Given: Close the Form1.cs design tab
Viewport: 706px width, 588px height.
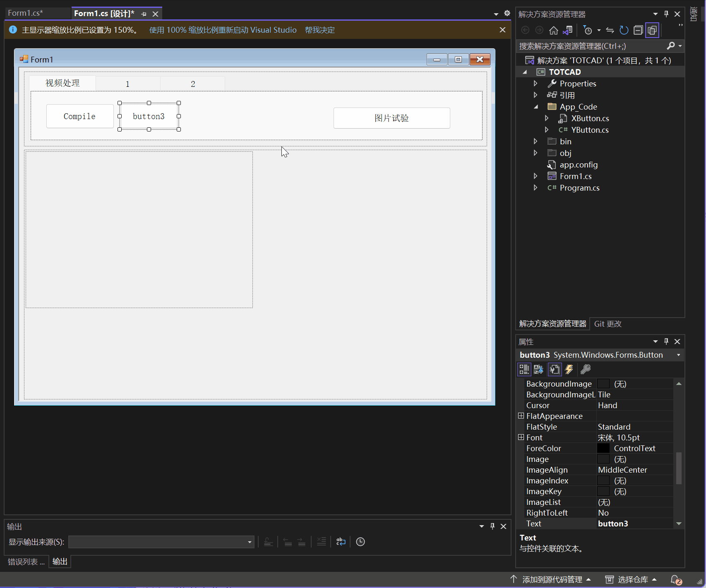Looking at the screenshot, I should [x=155, y=14].
